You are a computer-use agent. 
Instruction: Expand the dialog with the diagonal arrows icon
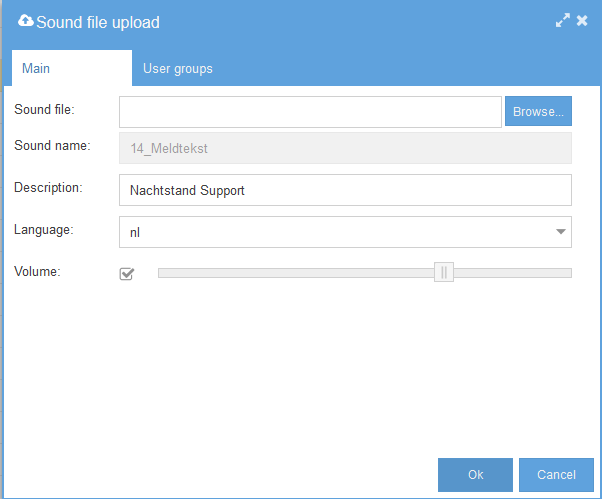pos(562,20)
